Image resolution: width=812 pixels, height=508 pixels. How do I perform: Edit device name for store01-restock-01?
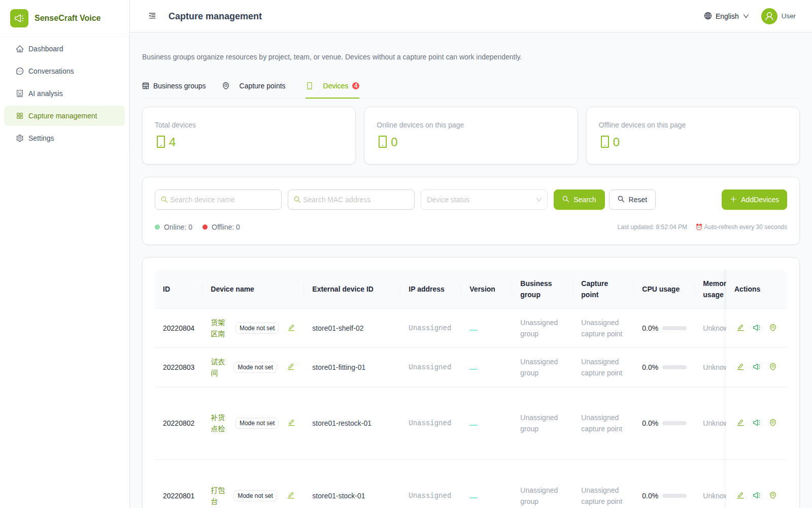click(291, 423)
